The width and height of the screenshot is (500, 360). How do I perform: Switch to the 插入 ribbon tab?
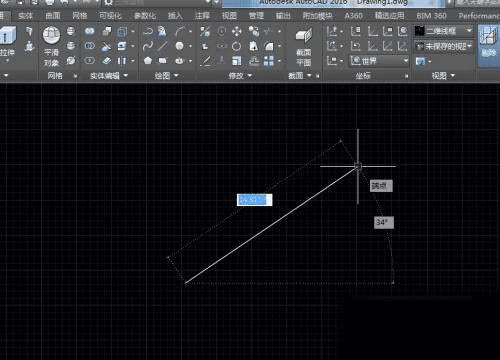175,16
